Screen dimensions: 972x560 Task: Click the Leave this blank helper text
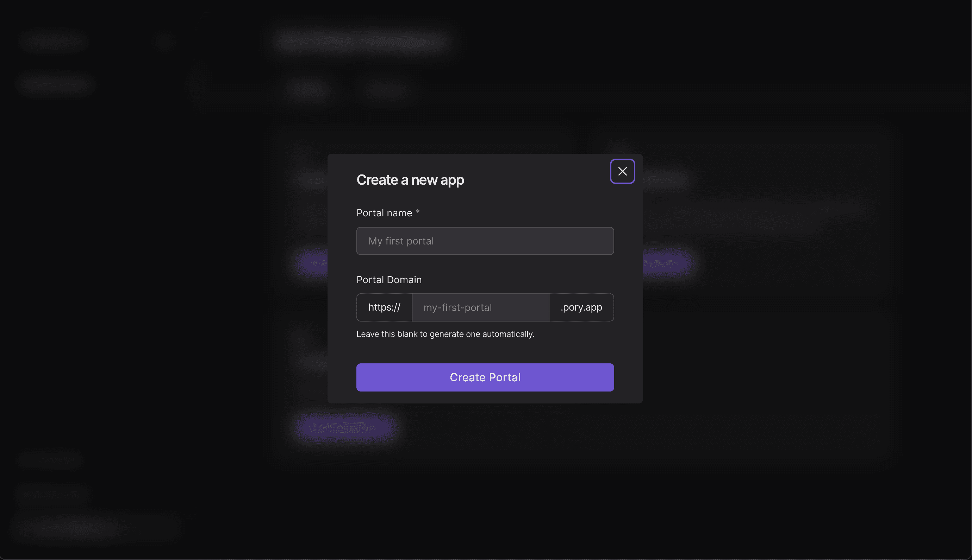coord(445,334)
